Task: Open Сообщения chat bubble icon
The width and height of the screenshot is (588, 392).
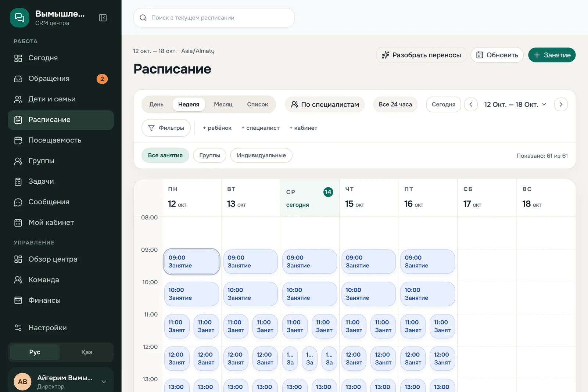Action: pos(18,202)
